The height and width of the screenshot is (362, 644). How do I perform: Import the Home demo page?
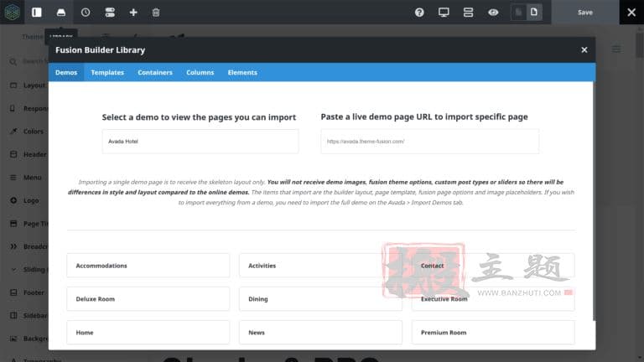(x=148, y=333)
